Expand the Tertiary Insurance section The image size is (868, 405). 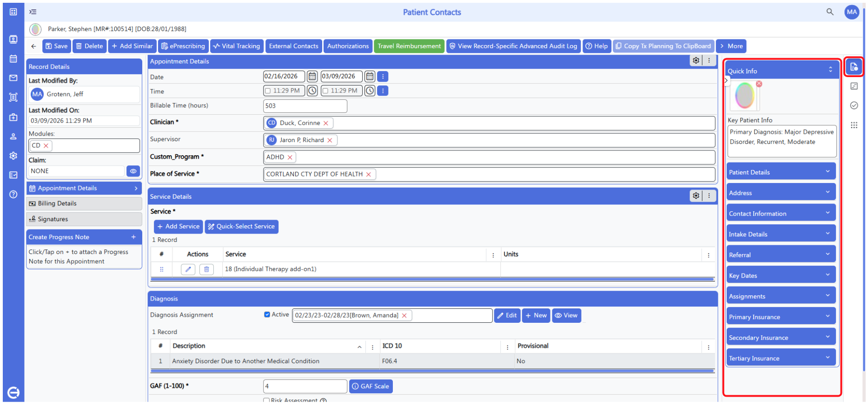(781, 358)
